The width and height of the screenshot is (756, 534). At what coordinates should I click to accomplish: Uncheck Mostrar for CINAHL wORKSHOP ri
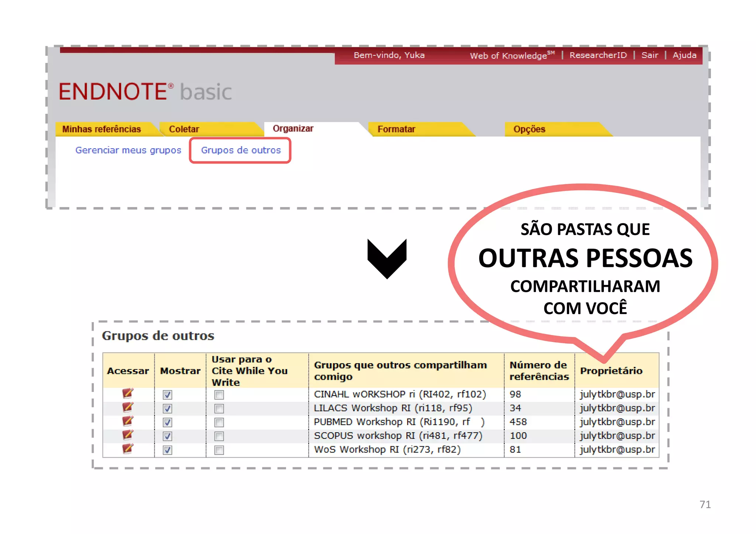point(168,395)
